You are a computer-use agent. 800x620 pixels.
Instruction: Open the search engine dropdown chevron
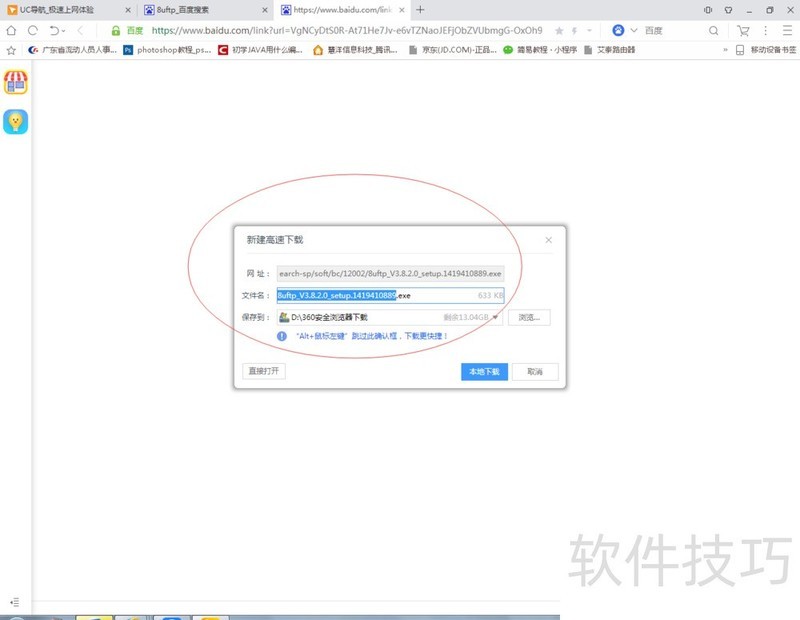[633, 30]
